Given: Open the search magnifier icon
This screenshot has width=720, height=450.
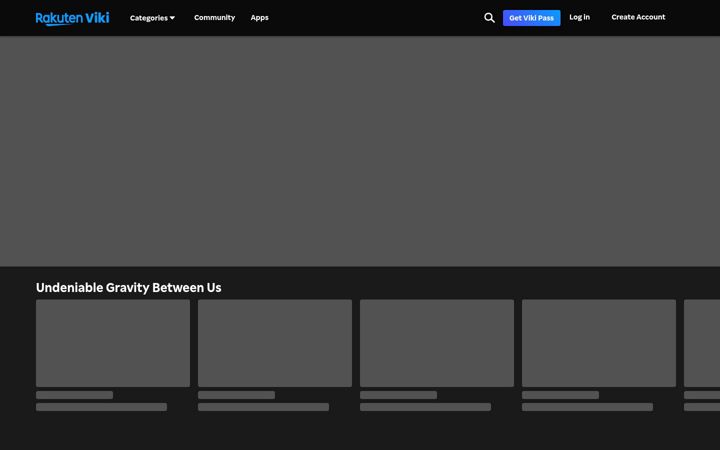Looking at the screenshot, I should pyautogui.click(x=489, y=18).
